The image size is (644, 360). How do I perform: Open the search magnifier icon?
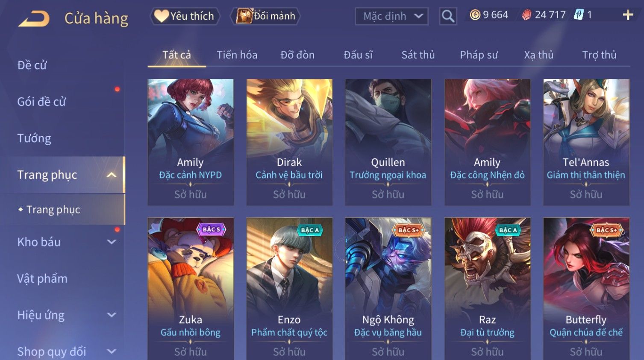[x=448, y=16]
